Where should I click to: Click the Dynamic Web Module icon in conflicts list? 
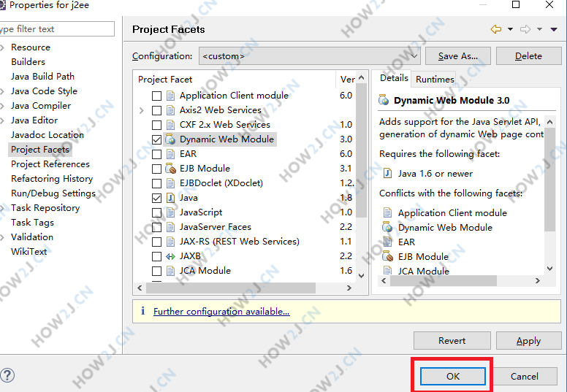387,227
